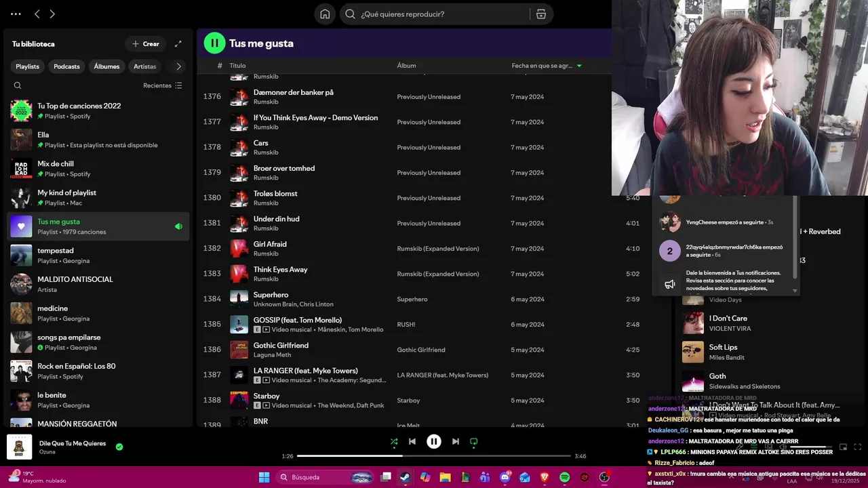Sort by Título column header

tap(237, 66)
